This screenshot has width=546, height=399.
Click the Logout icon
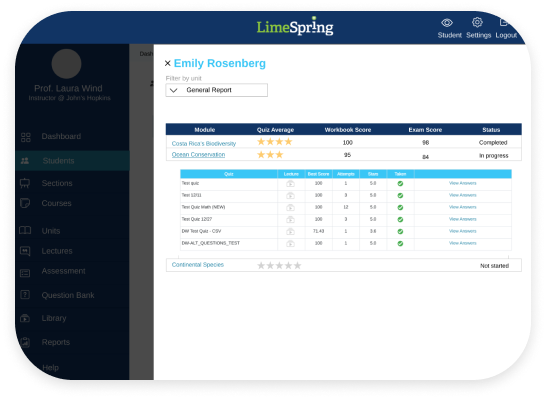504,23
